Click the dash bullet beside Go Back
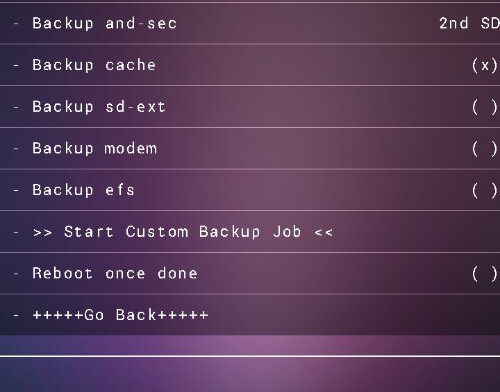This screenshot has width=500, height=392. [16, 315]
